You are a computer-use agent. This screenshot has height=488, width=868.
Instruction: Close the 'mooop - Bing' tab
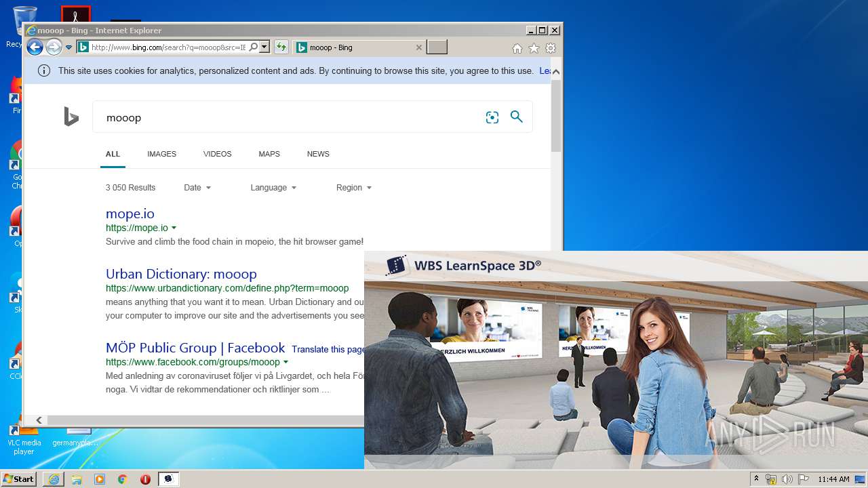click(x=418, y=47)
